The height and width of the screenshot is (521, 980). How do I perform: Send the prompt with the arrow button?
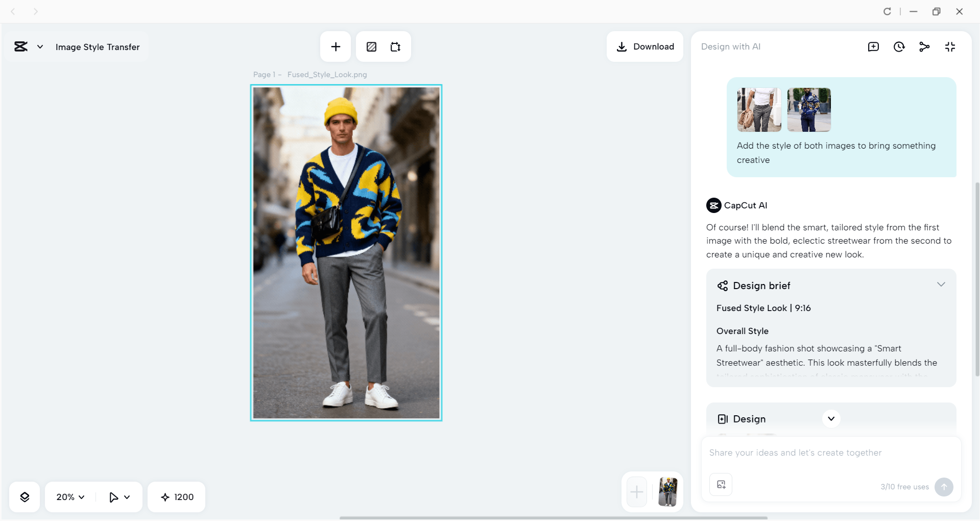pyautogui.click(x=944, y=487)
